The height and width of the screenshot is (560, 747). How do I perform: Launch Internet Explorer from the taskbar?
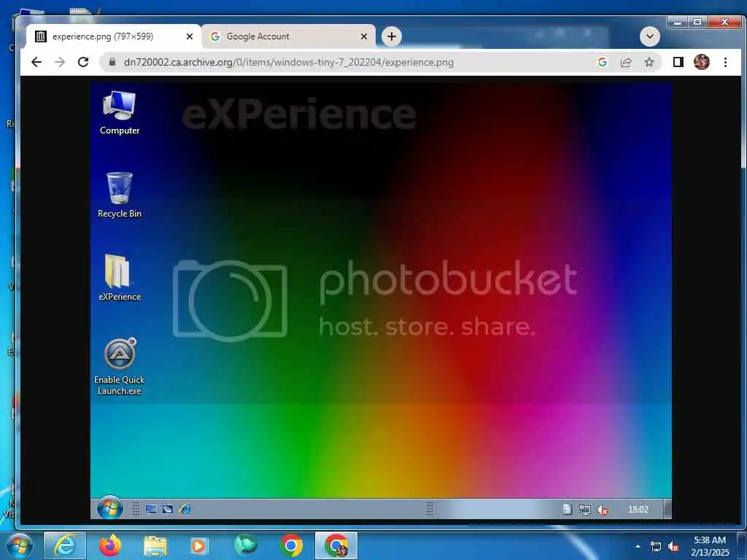click(65, 545)
